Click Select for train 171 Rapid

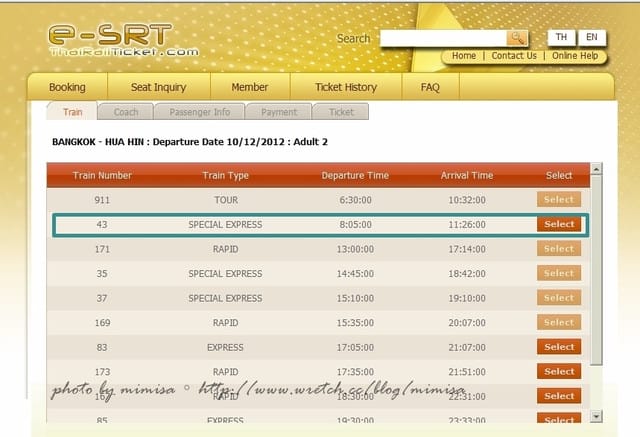pyautogui.click(x=559, y=248)
